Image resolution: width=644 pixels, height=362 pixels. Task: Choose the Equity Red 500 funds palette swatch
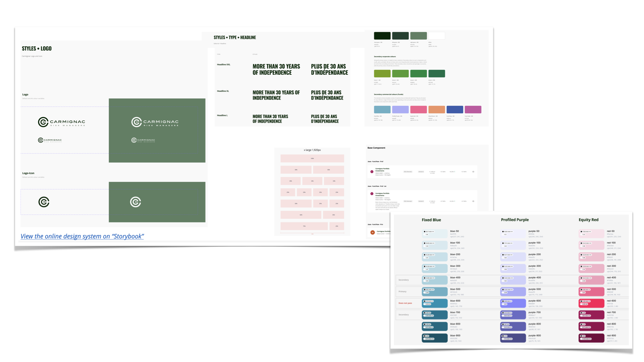419,110
